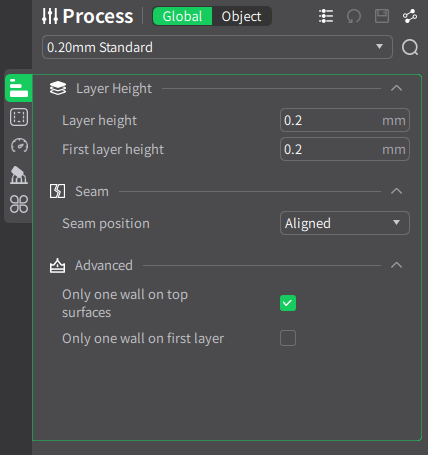
Task: Collapse the Seam section
Action: tap(396, 191)
